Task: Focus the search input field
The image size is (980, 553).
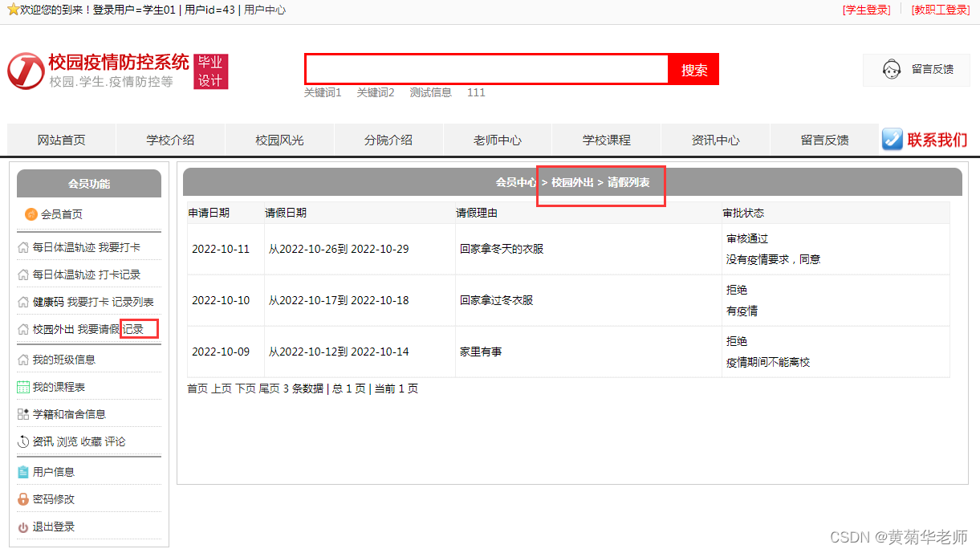Action: pyautogui.click(x=486, y=69)
